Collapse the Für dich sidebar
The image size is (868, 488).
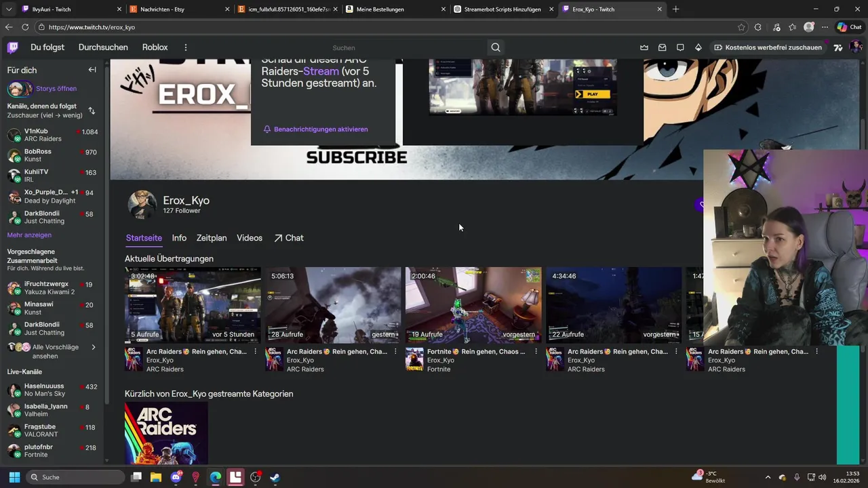92,70
